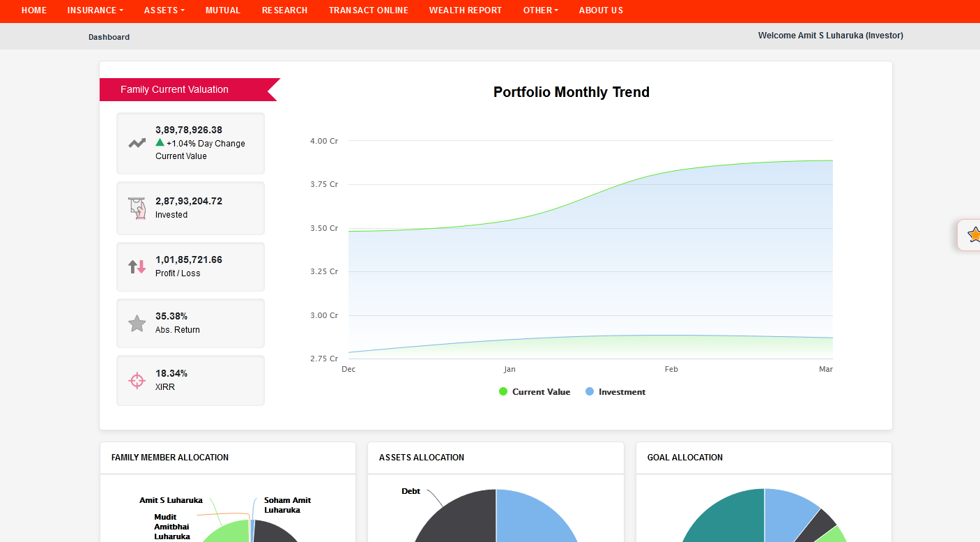Go to TRANSACT ONLINE page
Image resolution: width=980 pixels, height=542 pixels.
pyautogui.click(x=369, y=10)
